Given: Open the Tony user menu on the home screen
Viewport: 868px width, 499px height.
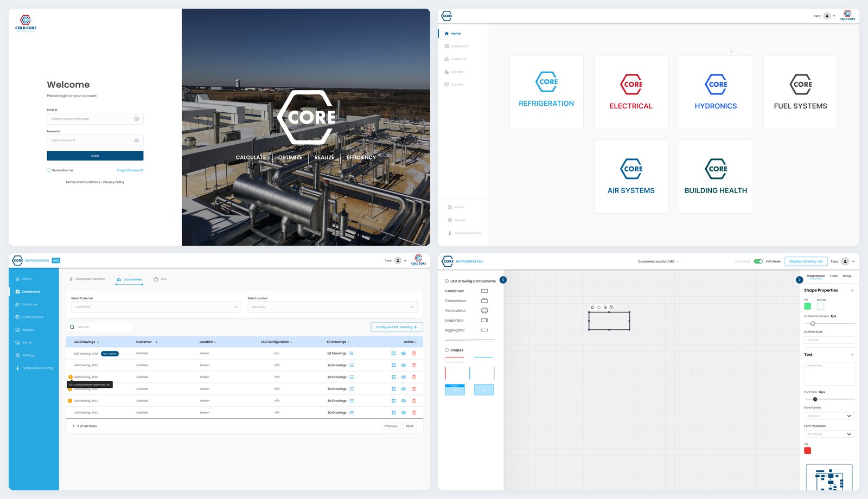Looking at the screenshot, I should pyautogui.click(x=825, y=16).
